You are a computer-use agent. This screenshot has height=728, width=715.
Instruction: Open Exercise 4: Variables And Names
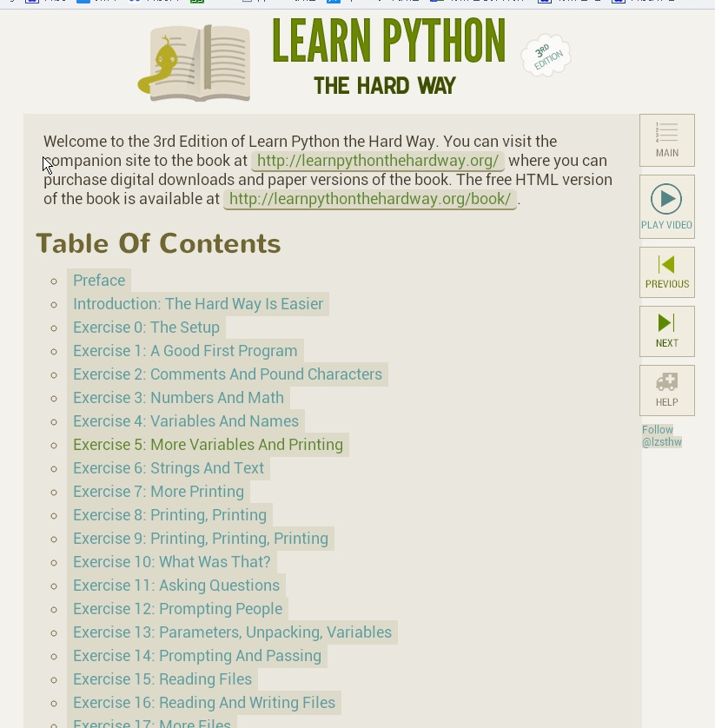(186, 421)
